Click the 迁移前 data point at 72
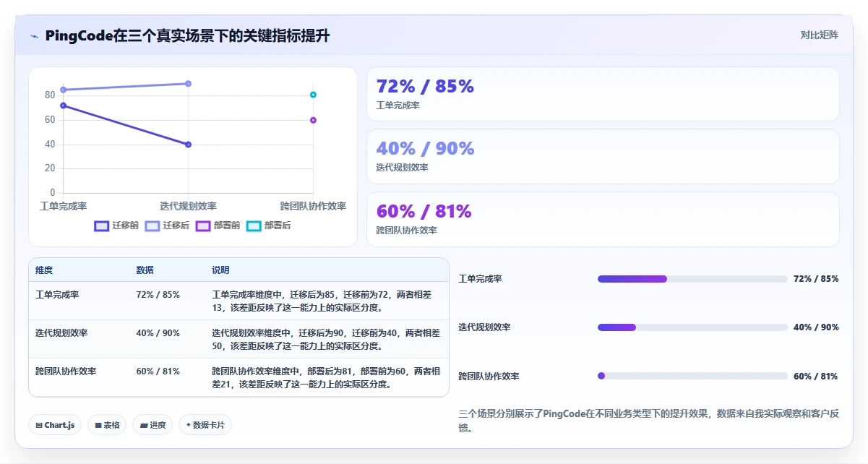This screenshot has width=868, height=464. (64, 106)
